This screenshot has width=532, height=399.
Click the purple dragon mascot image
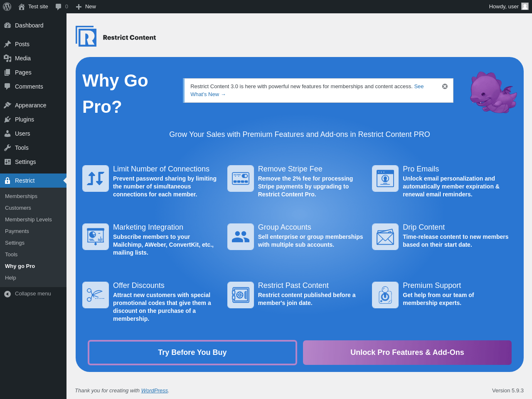tap(493, 92)
